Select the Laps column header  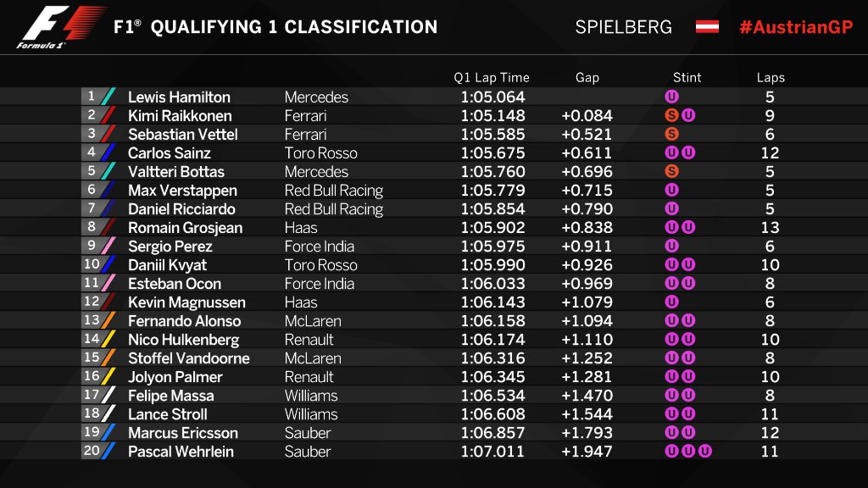click(x=771, y=78)
